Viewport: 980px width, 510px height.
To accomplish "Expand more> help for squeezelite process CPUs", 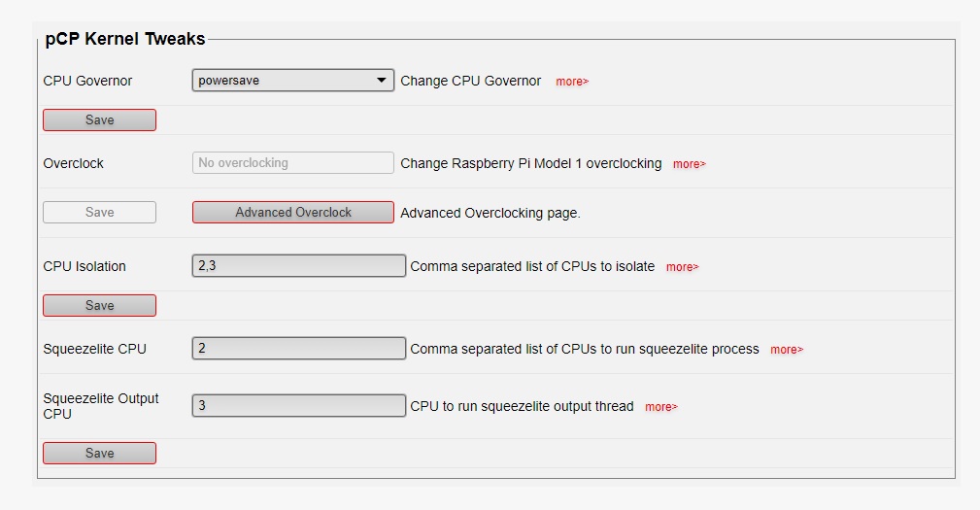I will pos(787,350).
